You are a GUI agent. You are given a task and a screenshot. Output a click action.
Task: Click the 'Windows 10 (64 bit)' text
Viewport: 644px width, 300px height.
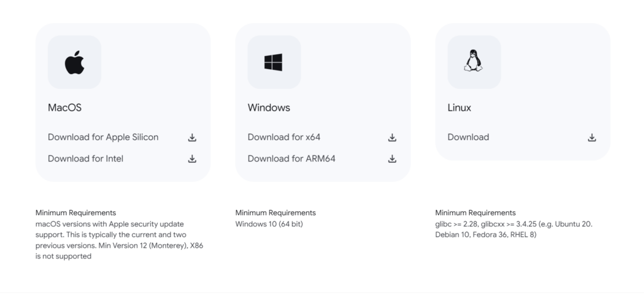(x=270, y=224)
